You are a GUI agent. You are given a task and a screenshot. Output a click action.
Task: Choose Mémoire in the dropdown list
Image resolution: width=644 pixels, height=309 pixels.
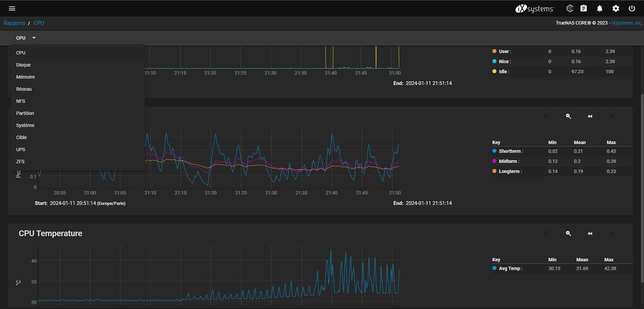pos(25,77)
